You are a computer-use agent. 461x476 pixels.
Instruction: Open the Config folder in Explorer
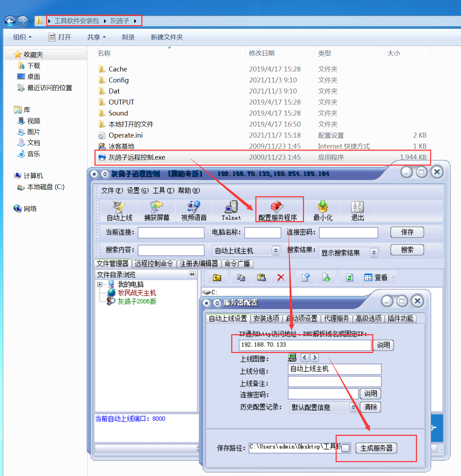click(119, 80)
